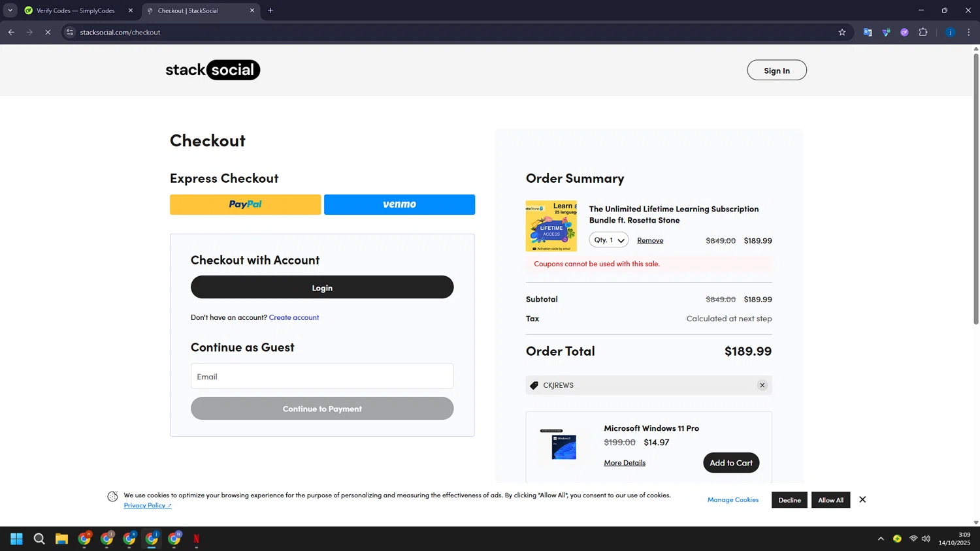This screenshot has width=980, height=551.
Task: Add Microsoft Windows 11 Pro to cart
Action: pyautogui.click(x=730, y=463)
